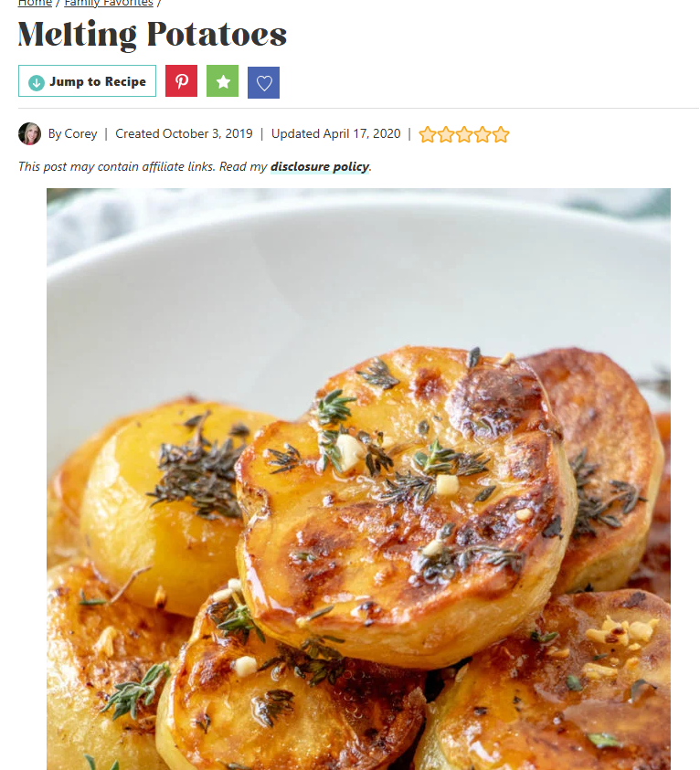Select the third rating star
700x770 pixels.
point(464,134)
